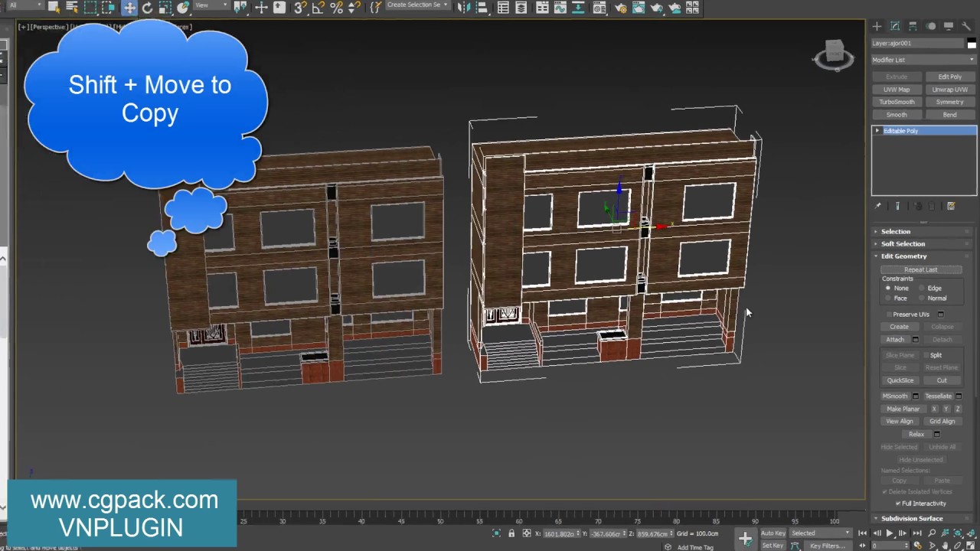Select Face constraint radio button
Screen dimensions: 980x551
pyautogui.click(x=888, y=298)
